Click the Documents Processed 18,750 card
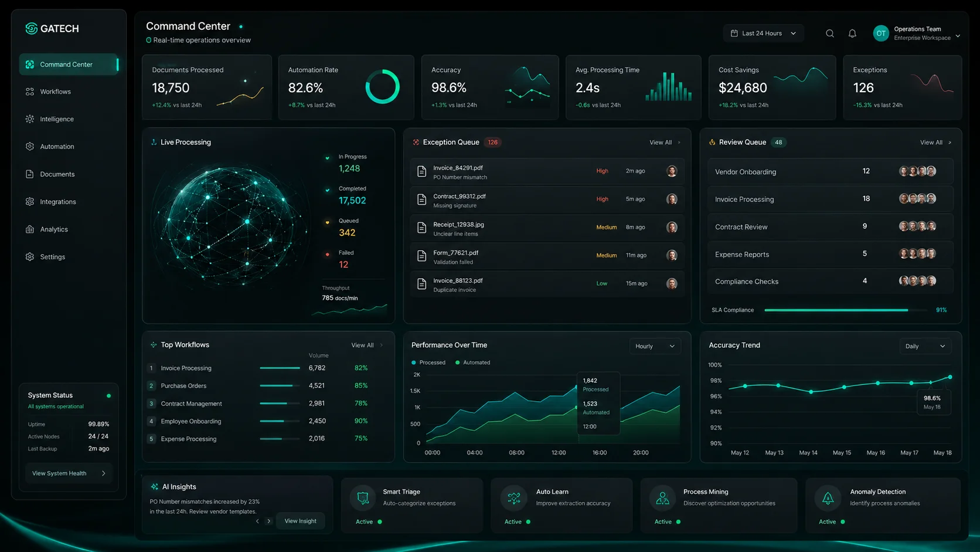The width and height of the screenshot is (980, 552). [x=207, y=87]
